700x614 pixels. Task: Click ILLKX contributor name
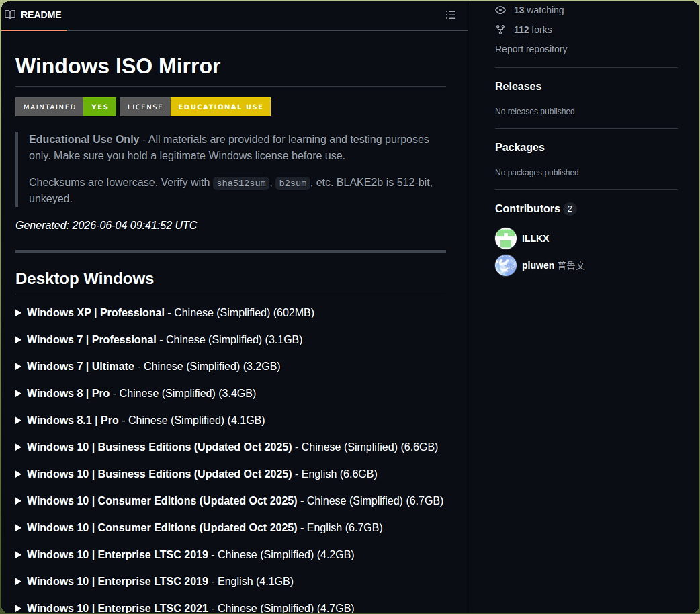[x=535, y=238]
